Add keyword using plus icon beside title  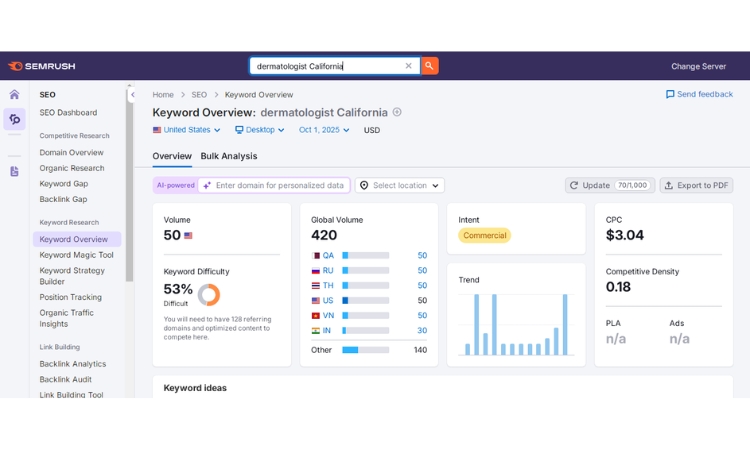click(x=397, y=112)
